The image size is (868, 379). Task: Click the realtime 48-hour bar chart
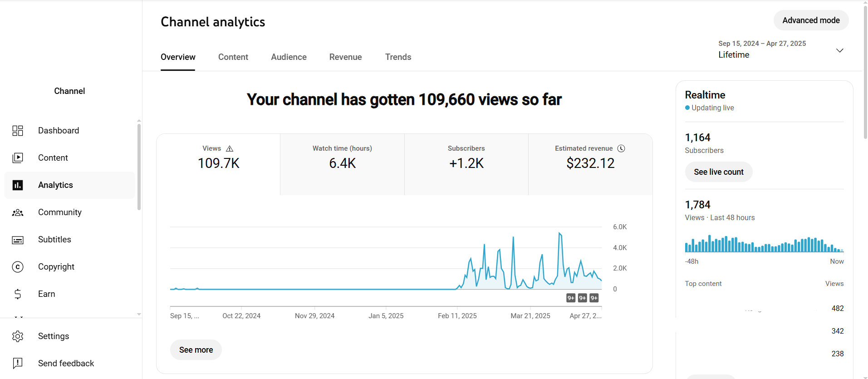pyautogui.click(x=764, y=243)
